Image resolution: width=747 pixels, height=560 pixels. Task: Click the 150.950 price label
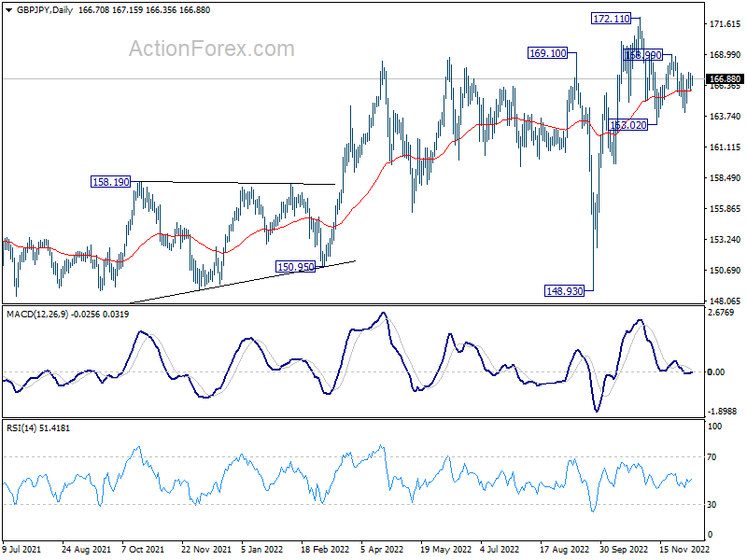click(x=295, y=267)
